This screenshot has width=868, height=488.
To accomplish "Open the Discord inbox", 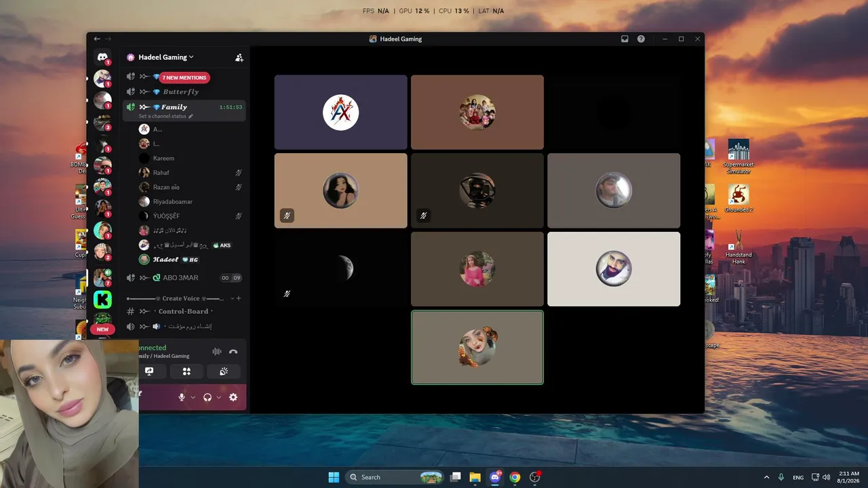I will 625,39.
